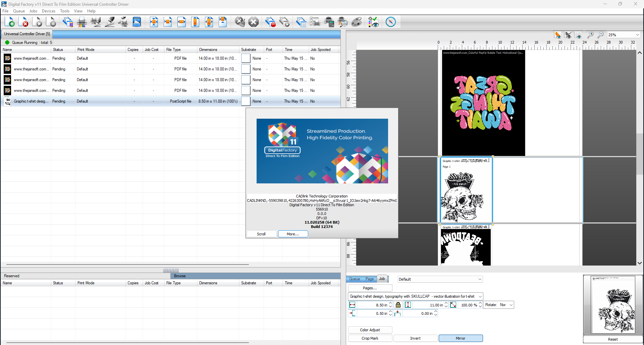Click the center page with four arrows icon
The image size is (644, 345).
pos(154,22)
